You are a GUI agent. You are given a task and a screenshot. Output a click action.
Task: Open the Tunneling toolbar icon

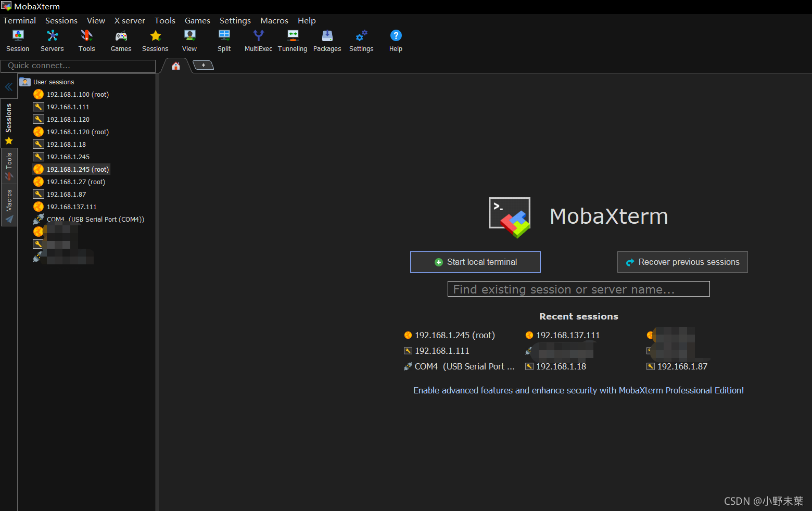click(293, 41)
